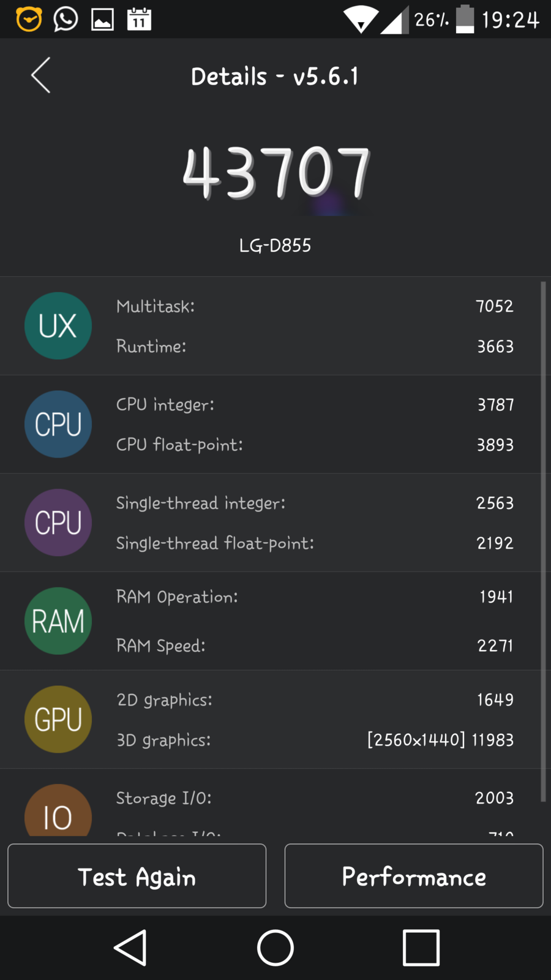Open the WhatsApp notification icon
The image size is (551, 980).
click(66, 20)
